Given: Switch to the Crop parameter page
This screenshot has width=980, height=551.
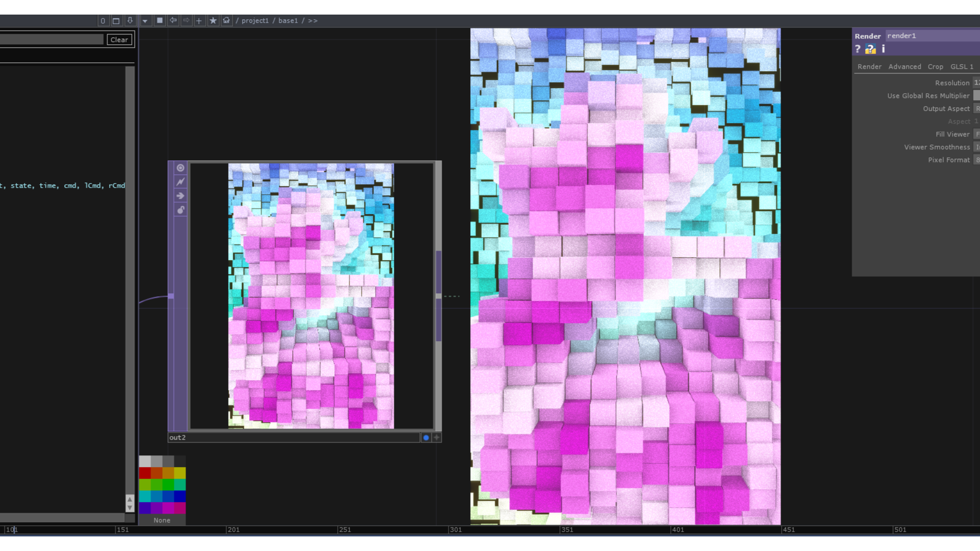Looking at the screenshot, I should coord(935,66).
